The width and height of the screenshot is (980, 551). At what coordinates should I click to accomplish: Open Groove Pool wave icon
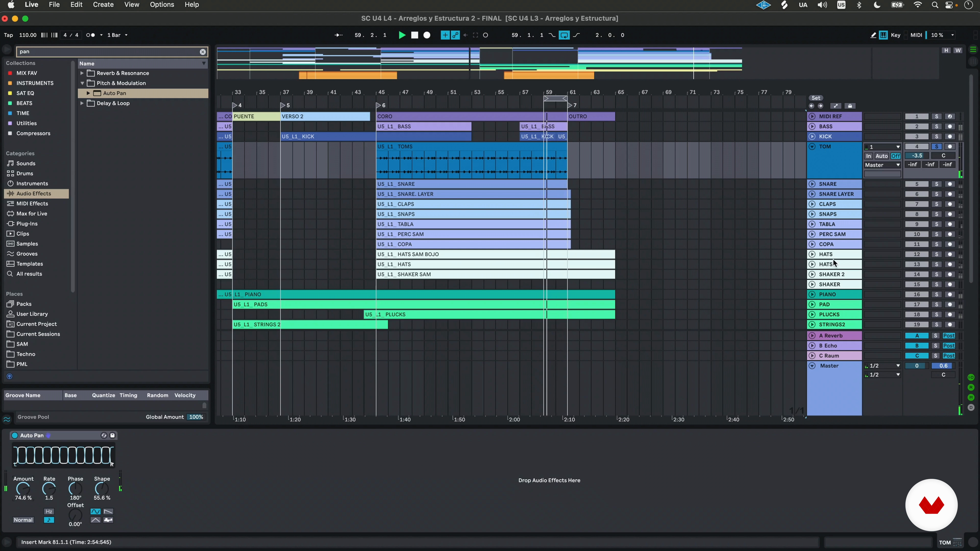7,419
